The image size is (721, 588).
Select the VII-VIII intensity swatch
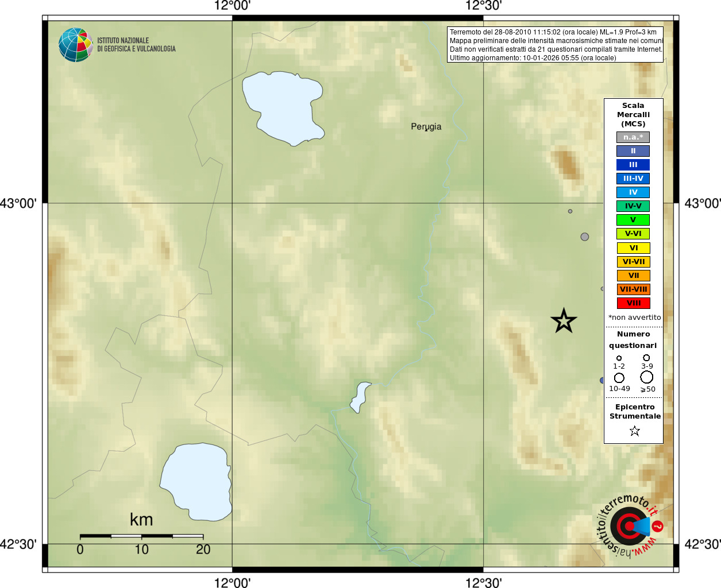click(x=634, y=289)
